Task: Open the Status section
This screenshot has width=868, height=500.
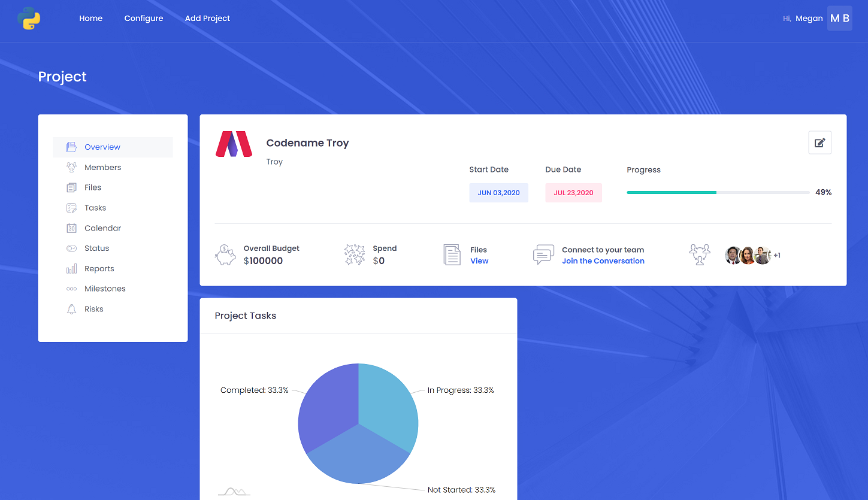Action: click(x=113, y=248)
